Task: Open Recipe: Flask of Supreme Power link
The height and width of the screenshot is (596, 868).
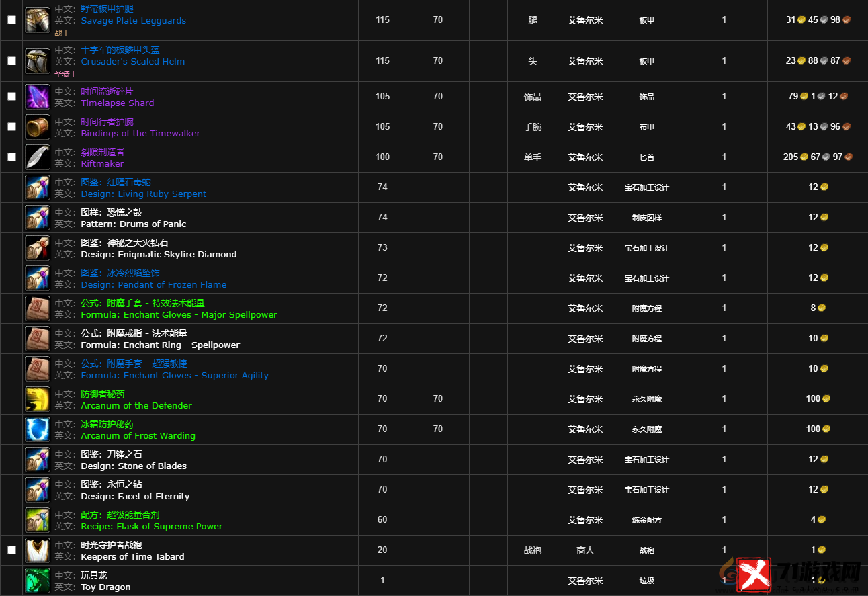Action: [152, 527]
